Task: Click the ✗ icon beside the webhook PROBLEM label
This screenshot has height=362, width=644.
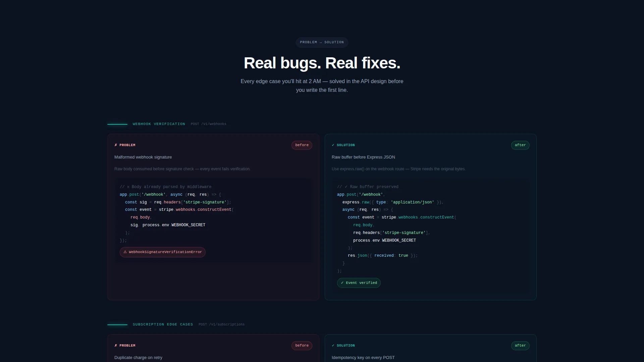Action: pos(116,145)
